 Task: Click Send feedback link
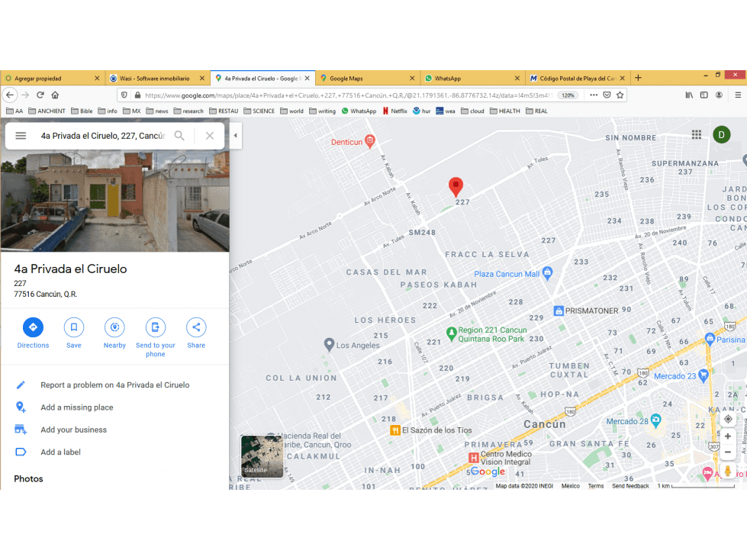pos(630,486)
